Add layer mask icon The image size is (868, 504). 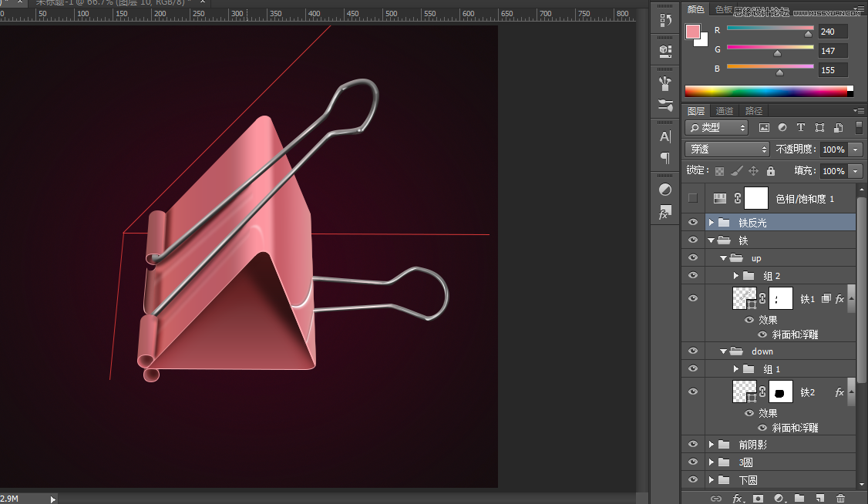(x=758, y=499)
